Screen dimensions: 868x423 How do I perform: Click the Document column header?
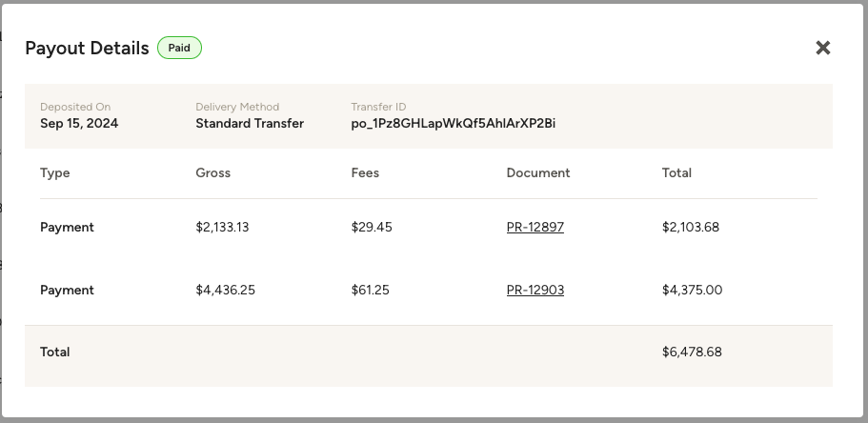(538, 172)
